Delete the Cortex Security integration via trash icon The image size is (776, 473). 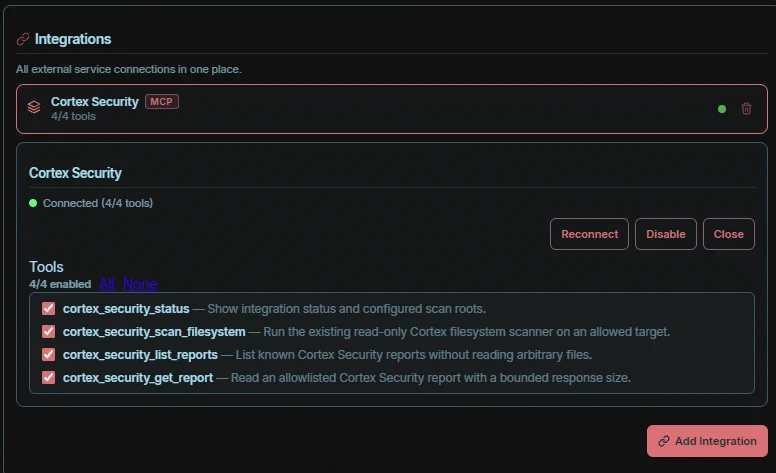click(x=746, y=108)
